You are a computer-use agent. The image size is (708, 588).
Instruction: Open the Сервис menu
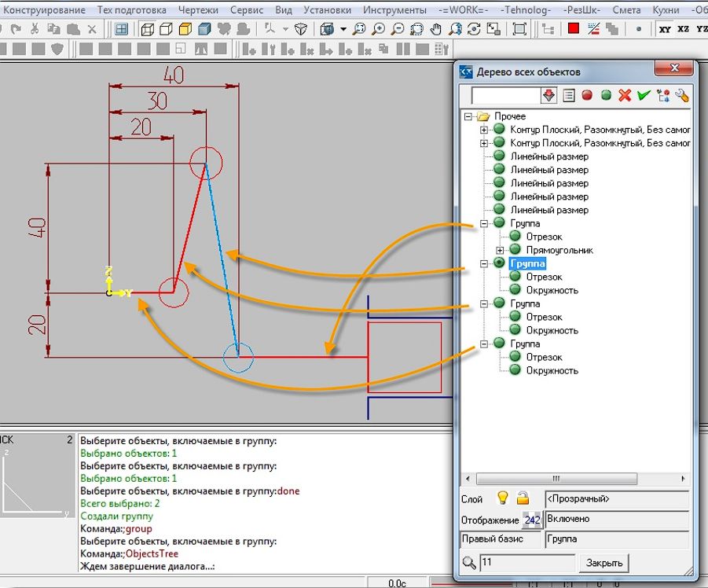[x=247, y=9]
